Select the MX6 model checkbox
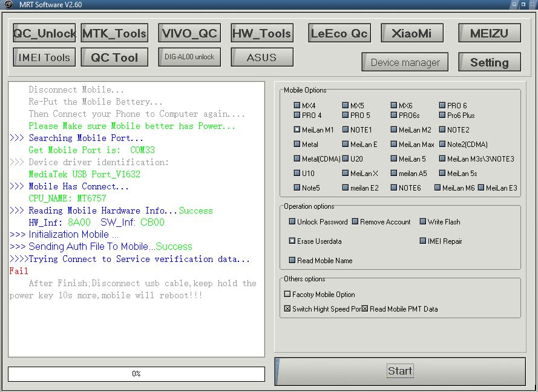The width and height of the screenshot is (538, 392). [394, 105]
